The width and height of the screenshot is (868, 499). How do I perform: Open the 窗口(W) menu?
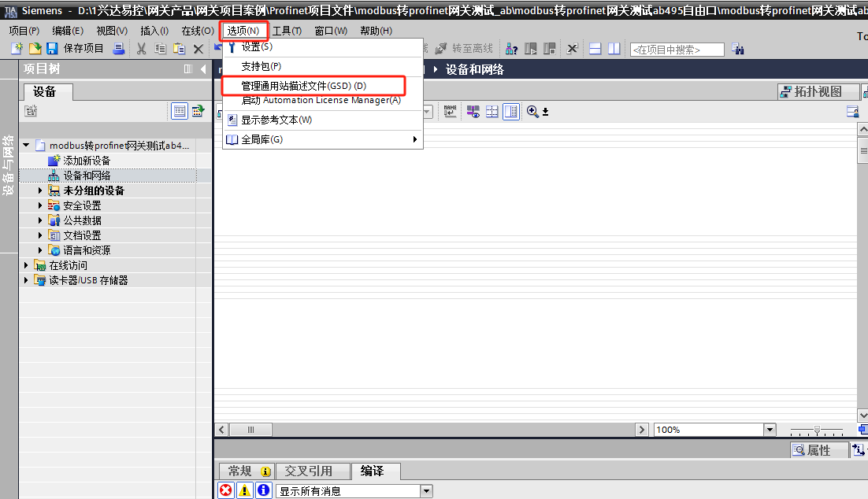(331, 31)
